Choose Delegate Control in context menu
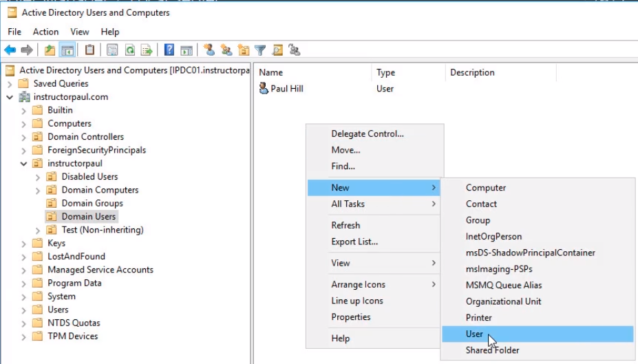 pyautogui.click(x=368, y=133)
